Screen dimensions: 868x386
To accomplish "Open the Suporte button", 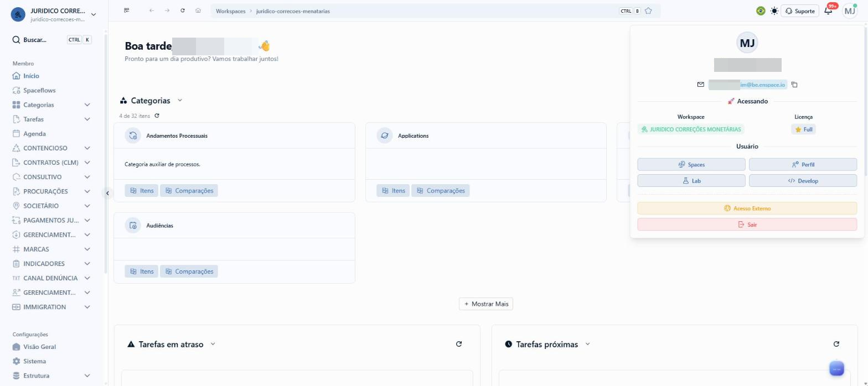I will tap(800, 11).
